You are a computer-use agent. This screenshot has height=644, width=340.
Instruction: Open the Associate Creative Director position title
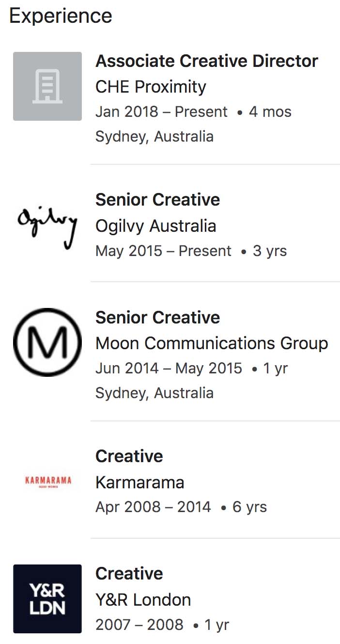coord(207,61)
